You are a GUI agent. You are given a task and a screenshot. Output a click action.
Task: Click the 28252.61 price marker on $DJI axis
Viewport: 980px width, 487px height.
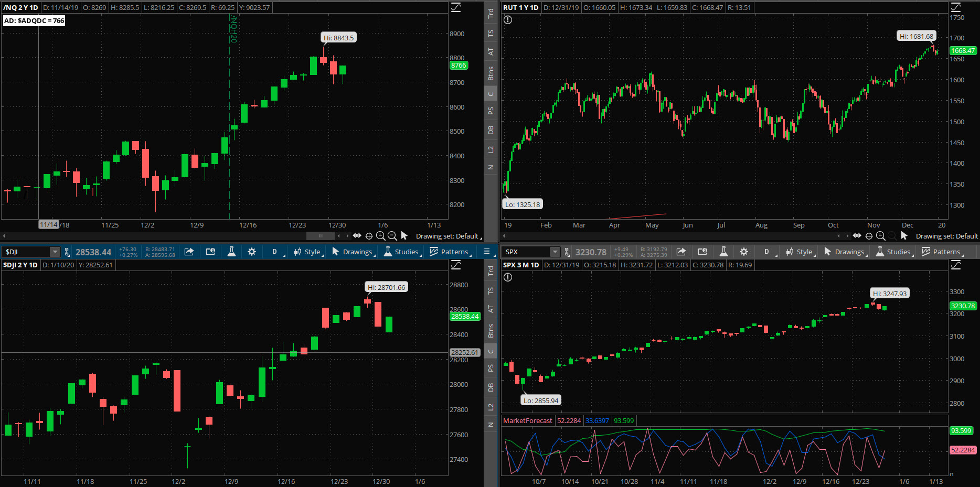tap(465, 352)
